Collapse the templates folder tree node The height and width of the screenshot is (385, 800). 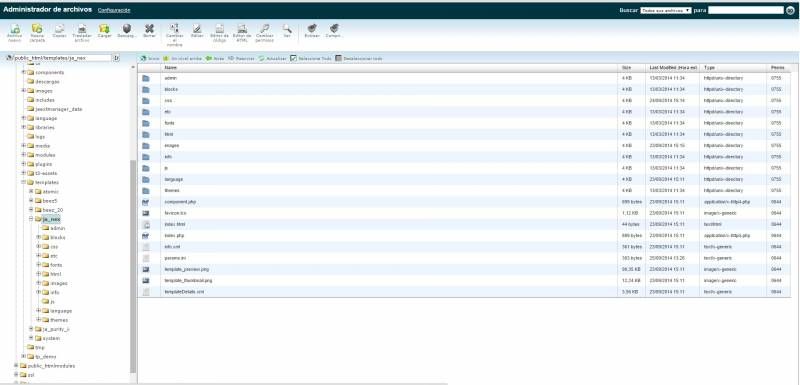(x=23, y=182)
